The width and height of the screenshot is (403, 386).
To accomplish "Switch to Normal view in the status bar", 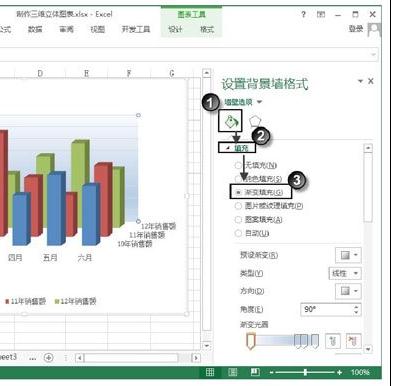I will click(x=210, y=372).
